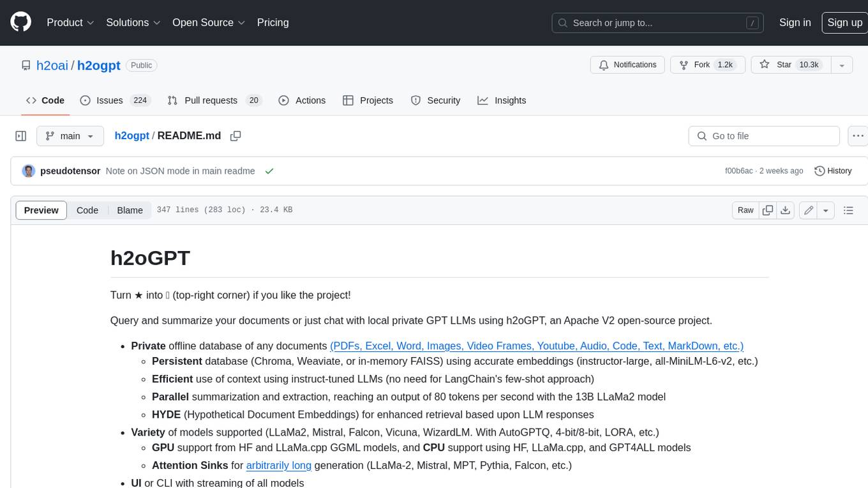Open the main branch selector
Screen dimensions: 868x488
click(x=70, y=136)
